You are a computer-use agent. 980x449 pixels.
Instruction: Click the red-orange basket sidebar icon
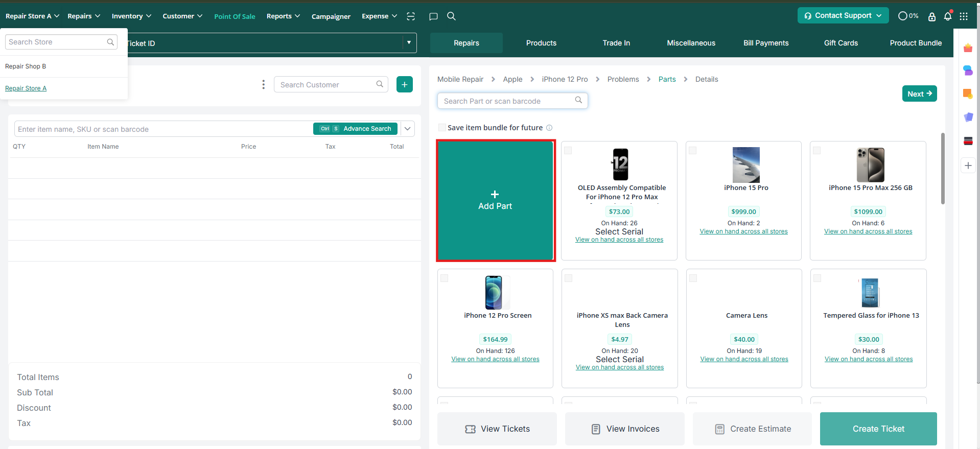tap(968, 48)
